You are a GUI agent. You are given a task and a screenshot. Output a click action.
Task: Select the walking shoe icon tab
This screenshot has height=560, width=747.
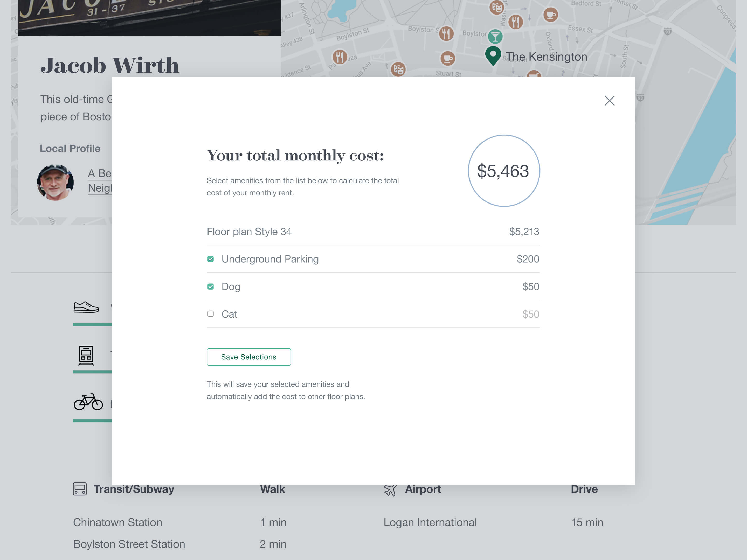pos(86,307)
